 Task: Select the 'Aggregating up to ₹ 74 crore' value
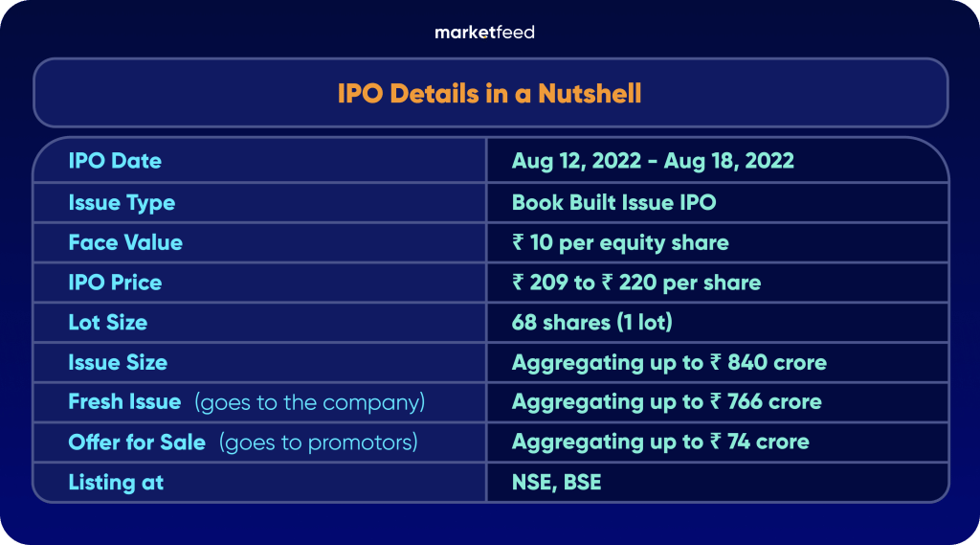point(660,443)
